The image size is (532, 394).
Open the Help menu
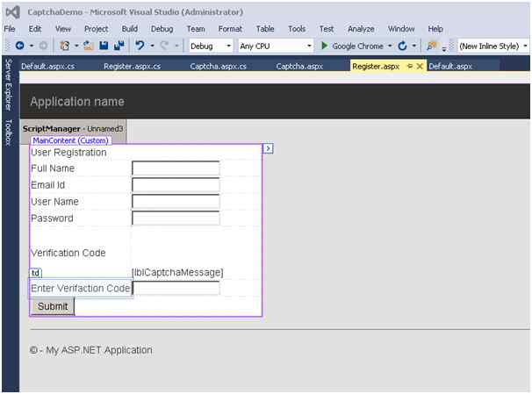[x=435, y=29]
